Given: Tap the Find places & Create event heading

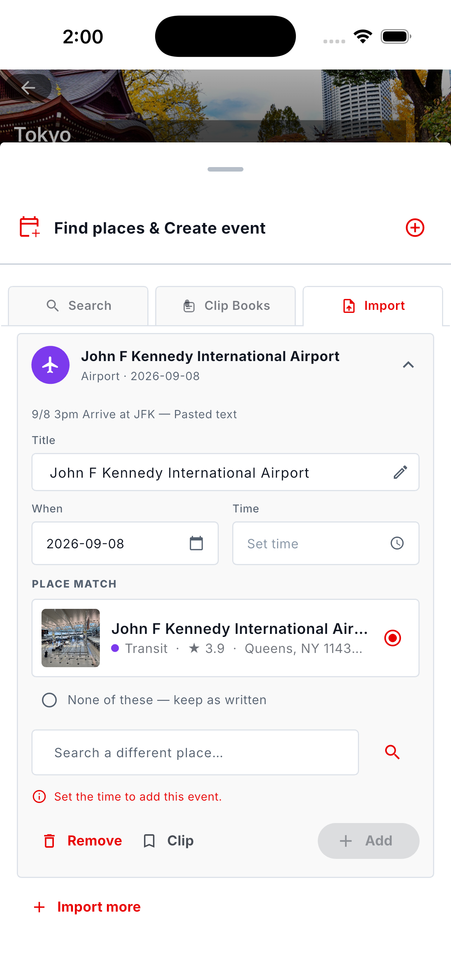Looking at the screenshot, I should [x=160, y=228].
